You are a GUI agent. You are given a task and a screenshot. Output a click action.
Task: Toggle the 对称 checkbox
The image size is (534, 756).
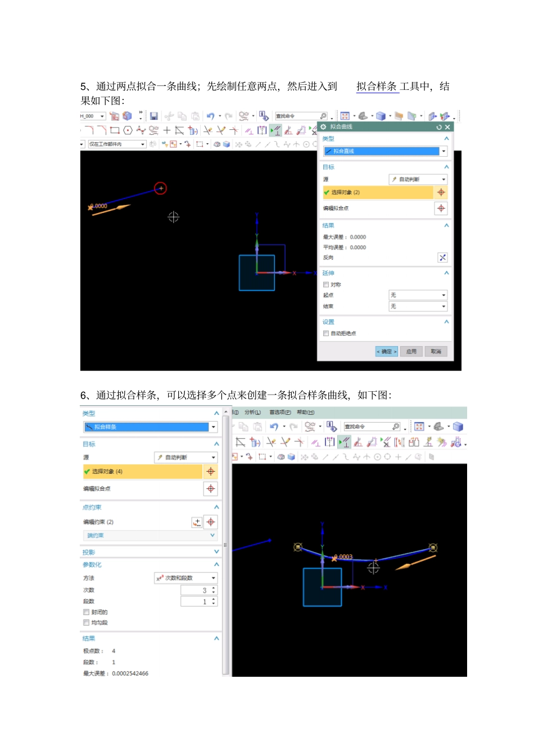(x=326, y=285)
